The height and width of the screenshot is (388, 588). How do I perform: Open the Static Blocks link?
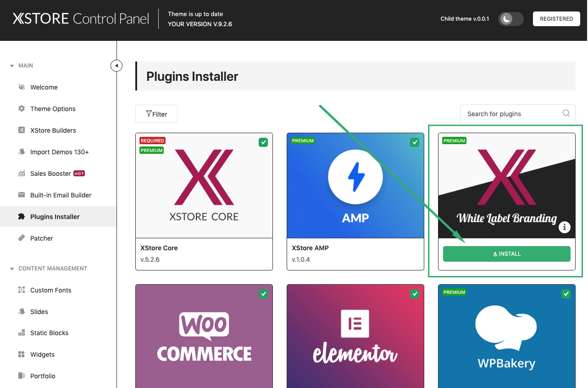pos(50,333)
